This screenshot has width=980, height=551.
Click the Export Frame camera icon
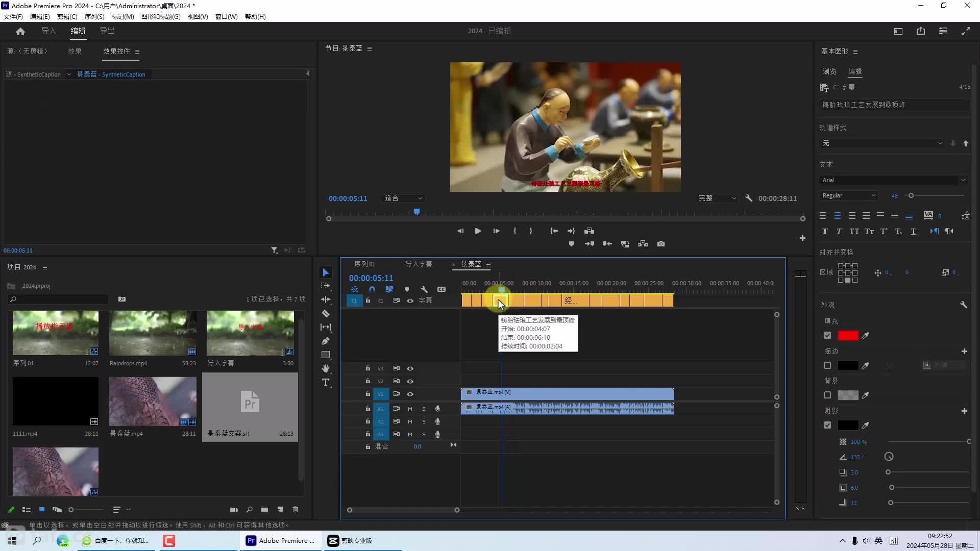pos(661,244)
